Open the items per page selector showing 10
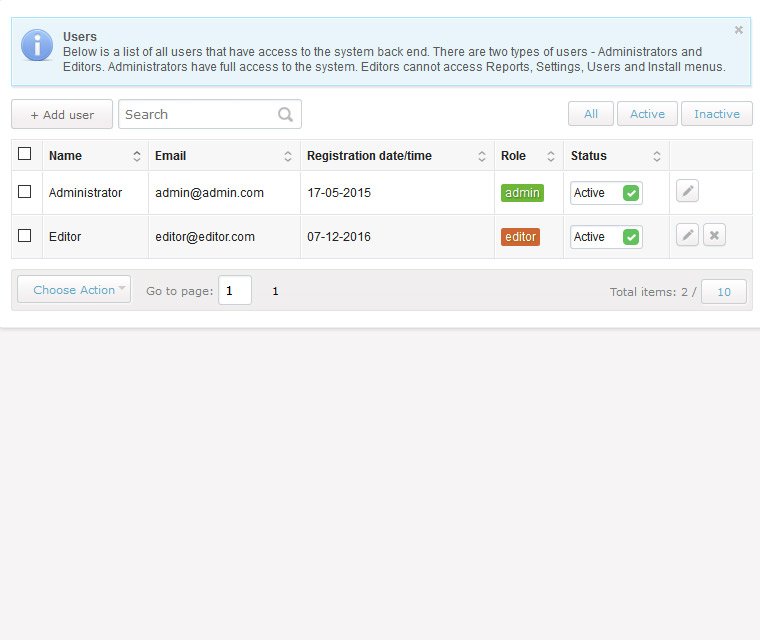This screenshot has height=640, width=760. [724, 292]
